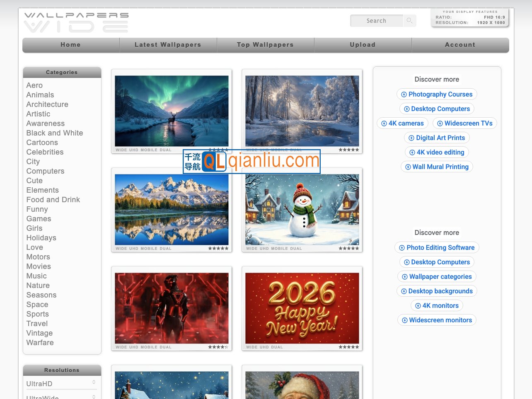
Task: Type in the Search field
Action: [x=376, y=21]
